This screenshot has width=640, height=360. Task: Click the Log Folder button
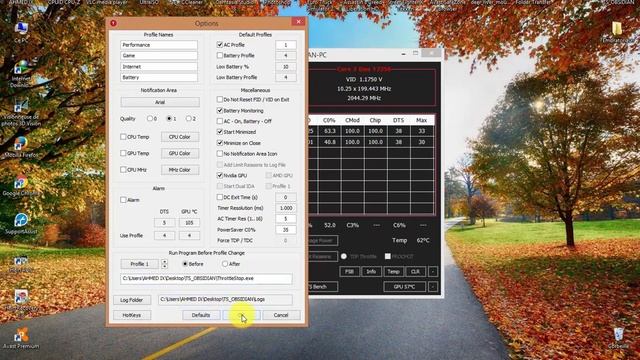click(132, 300)
